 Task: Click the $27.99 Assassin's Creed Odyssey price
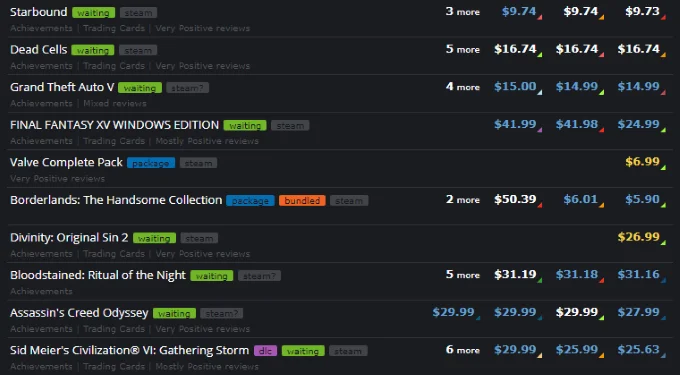(x=639, y=312)
